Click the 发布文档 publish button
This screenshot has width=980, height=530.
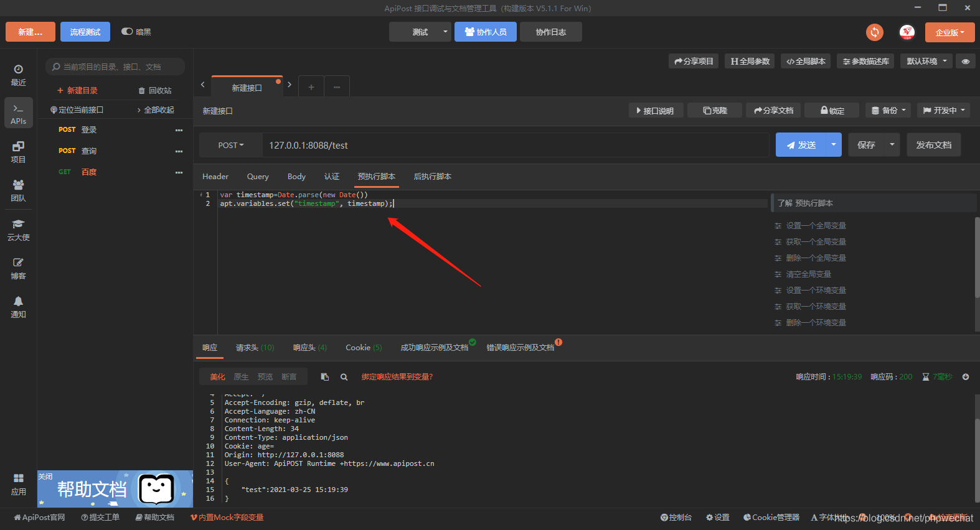click(x=934, y=144)
